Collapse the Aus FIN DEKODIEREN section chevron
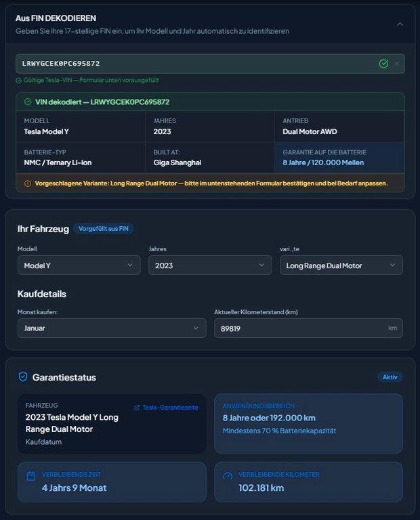The width and height of the screenshot is (420, 520). tap(400, 24)
